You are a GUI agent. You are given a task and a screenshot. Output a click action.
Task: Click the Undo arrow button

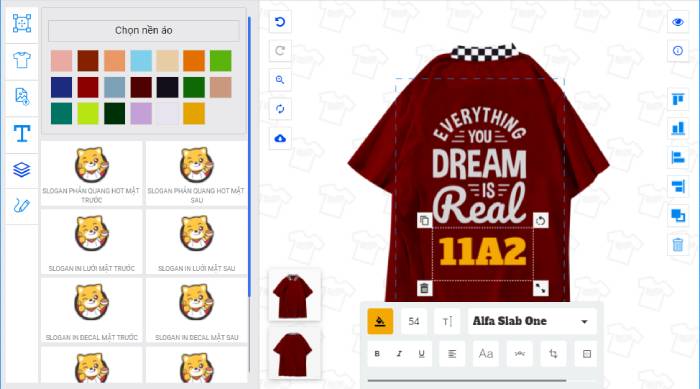click(280, 22)
